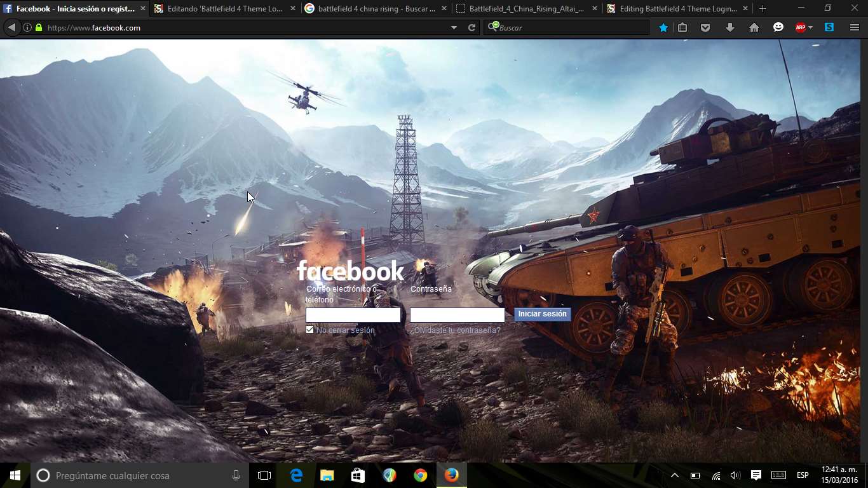Viewport: 868px width, 488px height.
Task: Open a new tab with plus button
Action: [763, 9]
